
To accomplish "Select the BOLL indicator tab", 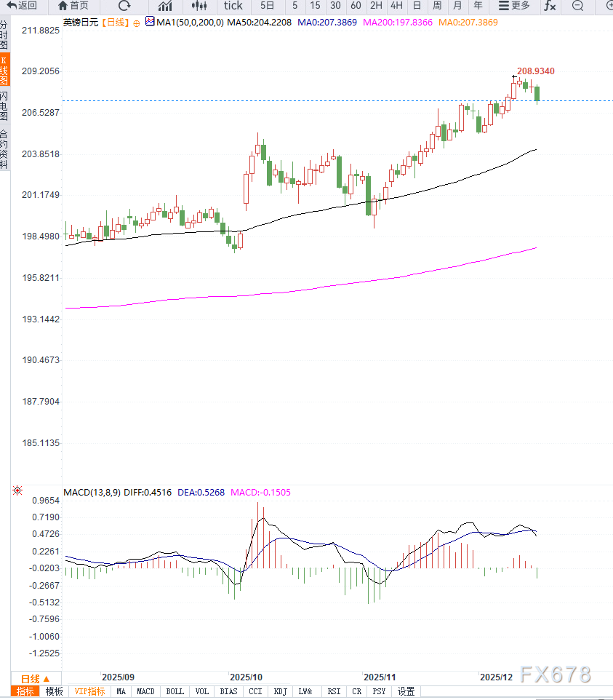I will pos(175,691).
